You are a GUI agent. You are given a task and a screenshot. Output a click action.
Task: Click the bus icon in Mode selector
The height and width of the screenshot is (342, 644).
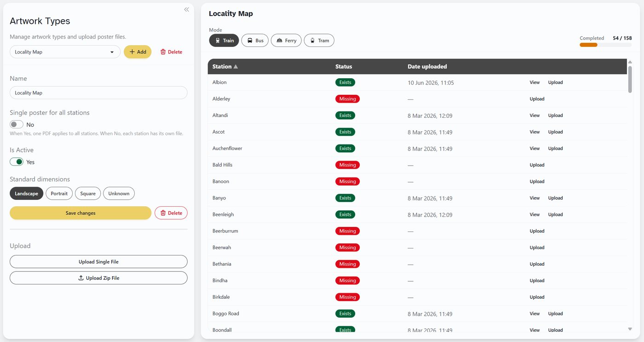[250, 41]
